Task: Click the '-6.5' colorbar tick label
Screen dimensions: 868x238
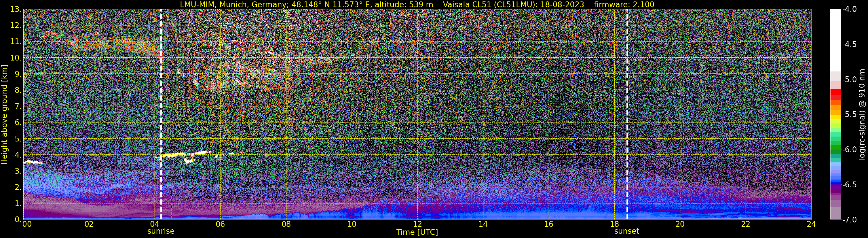Action: point(849,185)
